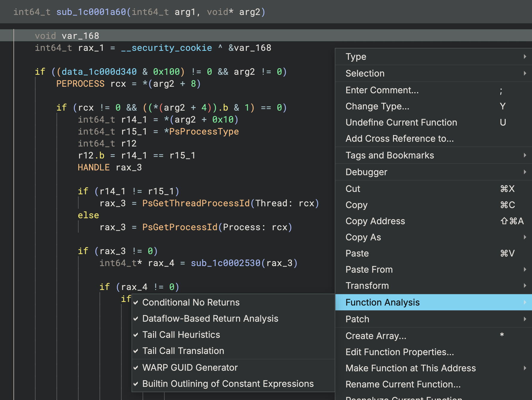
Task: Click the PEPROCESS type name
Action: (80, 84)
